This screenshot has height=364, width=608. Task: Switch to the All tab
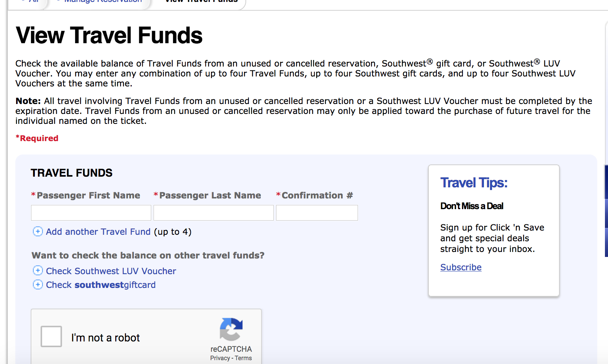33,2
